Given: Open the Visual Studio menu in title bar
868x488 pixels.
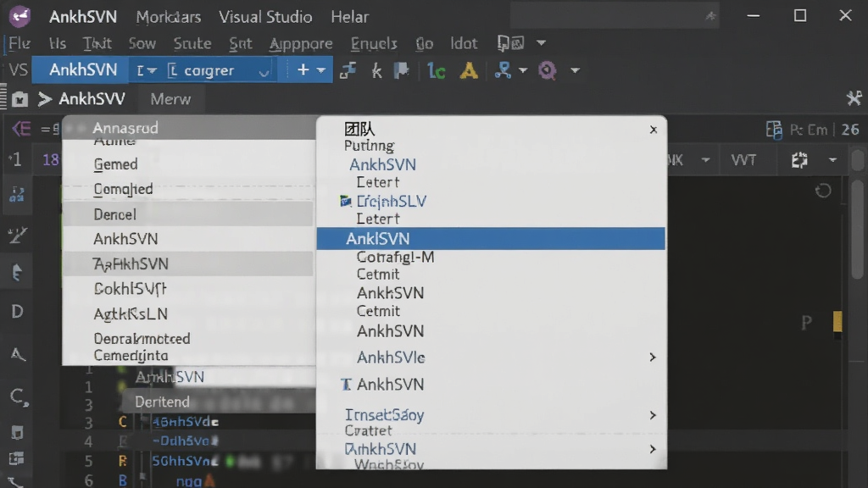Looking at the screenshot, I should [x=265, y=17].
